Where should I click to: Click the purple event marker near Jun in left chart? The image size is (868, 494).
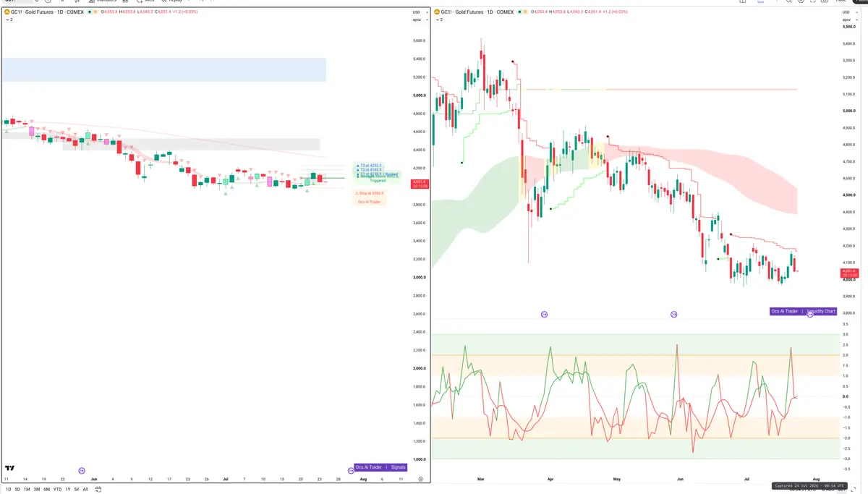click(82, 470)
